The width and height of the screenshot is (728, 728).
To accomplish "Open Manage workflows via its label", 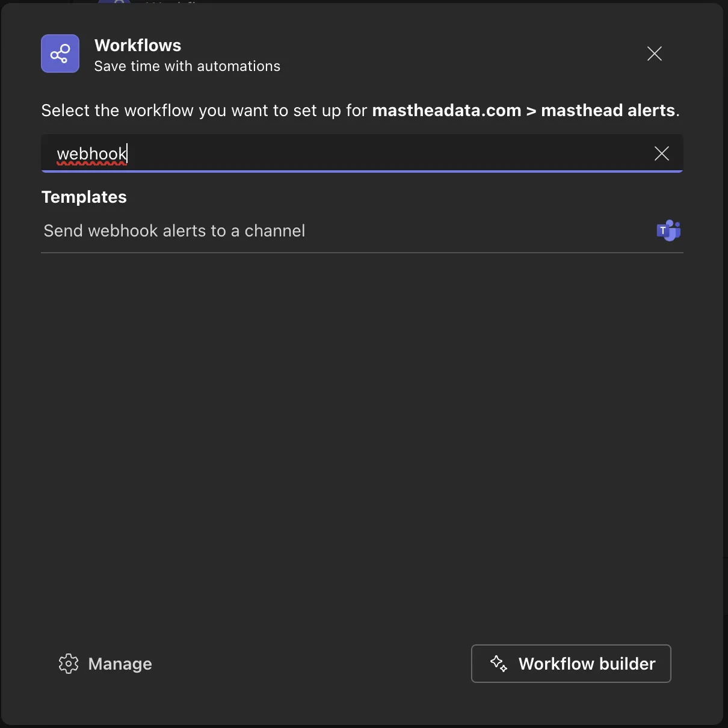I will (120, 664).
